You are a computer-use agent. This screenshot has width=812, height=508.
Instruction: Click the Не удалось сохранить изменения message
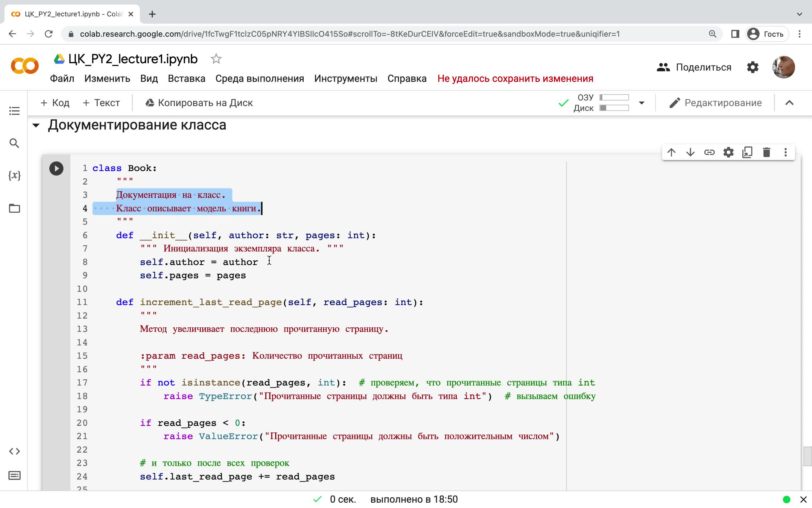pos(515,79)
